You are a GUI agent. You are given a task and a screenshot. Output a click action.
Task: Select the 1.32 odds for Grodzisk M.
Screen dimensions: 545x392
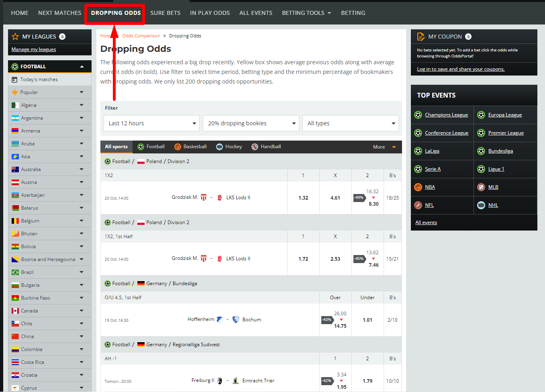click(303, 198)
